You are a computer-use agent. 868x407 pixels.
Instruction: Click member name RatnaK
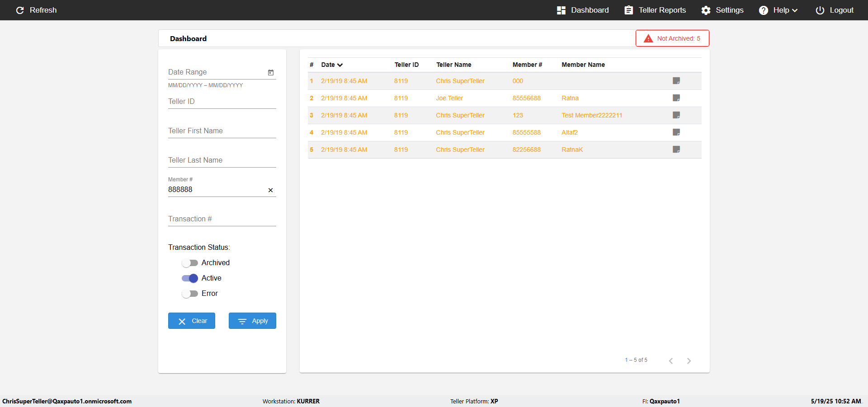click(572, 150)
